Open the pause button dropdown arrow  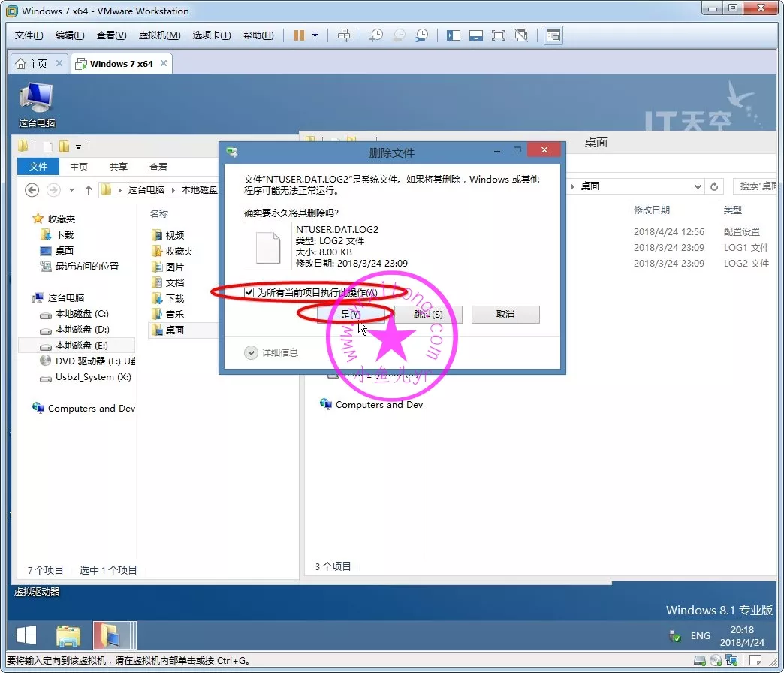[315, 35]
